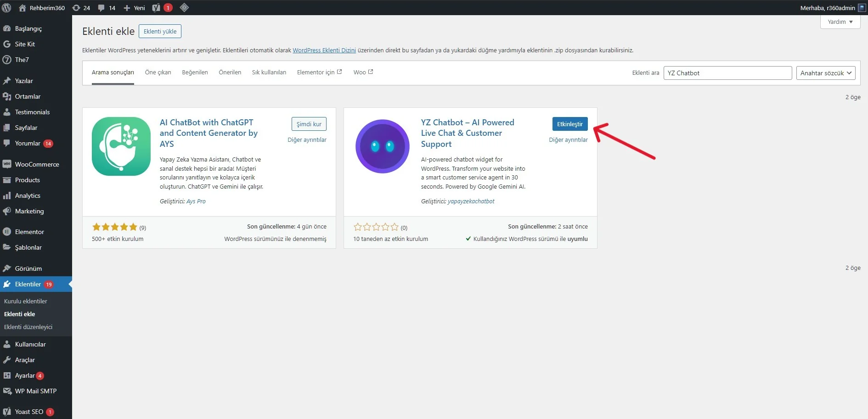Click the diamond icon in admin bar
The height and width of the screenshot is (419, 868).
184,7
